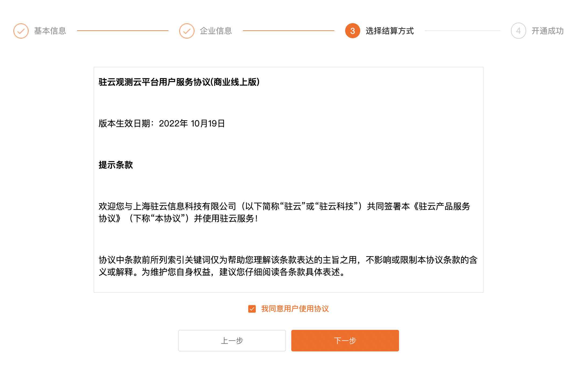Click the paragraph starting with 协议中条款前所列
Image resolution: width=588 pixels, height=367 pixels.
tap(288, 266)
